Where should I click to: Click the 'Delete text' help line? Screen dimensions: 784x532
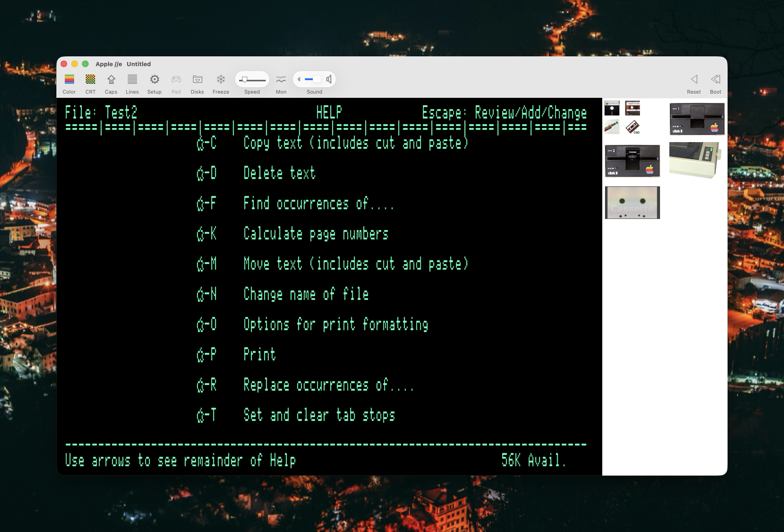coord(256,173)
